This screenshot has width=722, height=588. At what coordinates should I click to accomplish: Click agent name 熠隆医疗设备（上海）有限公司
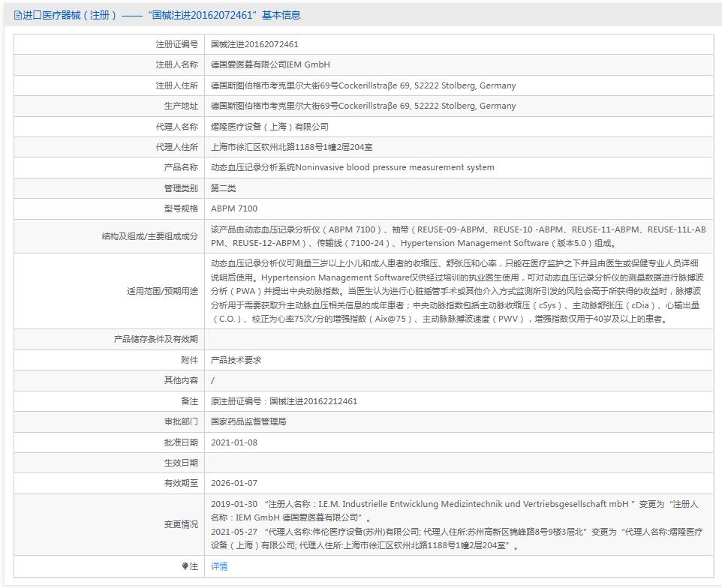coord(269,127)
